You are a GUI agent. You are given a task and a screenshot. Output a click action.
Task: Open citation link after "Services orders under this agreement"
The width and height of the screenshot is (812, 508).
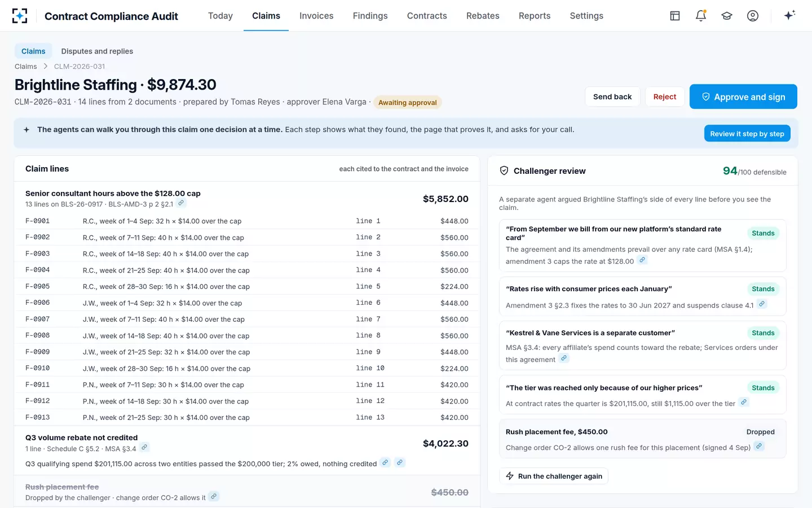[x=564, y=358]
